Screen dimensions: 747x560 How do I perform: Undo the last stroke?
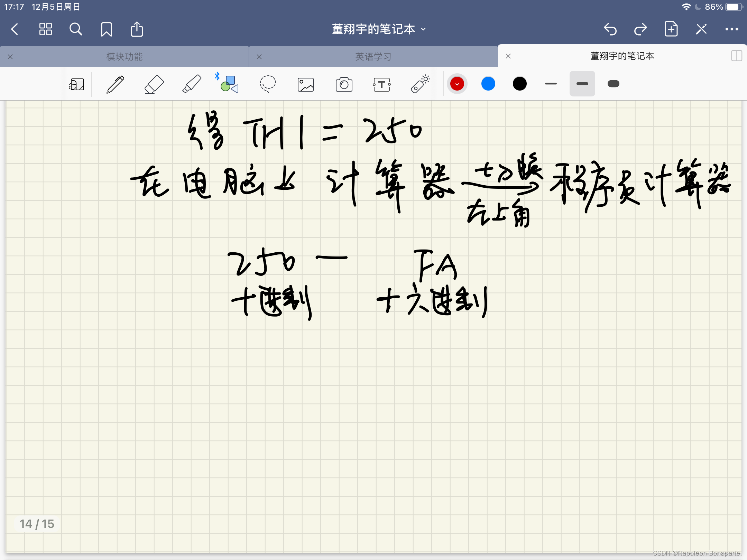(610, 29)
